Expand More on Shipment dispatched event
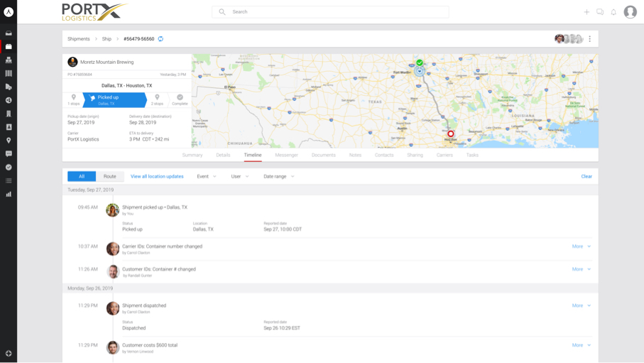644x363 pixels. pyautogui.click(x=581, y=305)
